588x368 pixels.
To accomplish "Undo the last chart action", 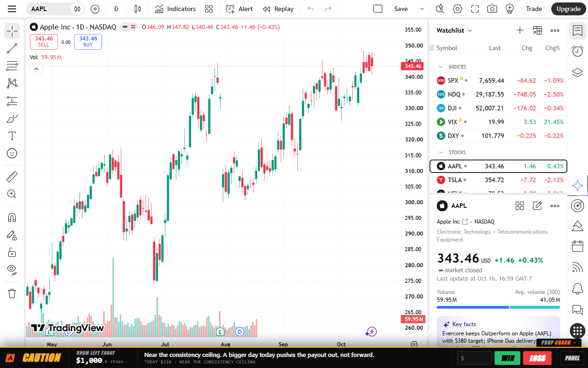I will click(311, 9).
